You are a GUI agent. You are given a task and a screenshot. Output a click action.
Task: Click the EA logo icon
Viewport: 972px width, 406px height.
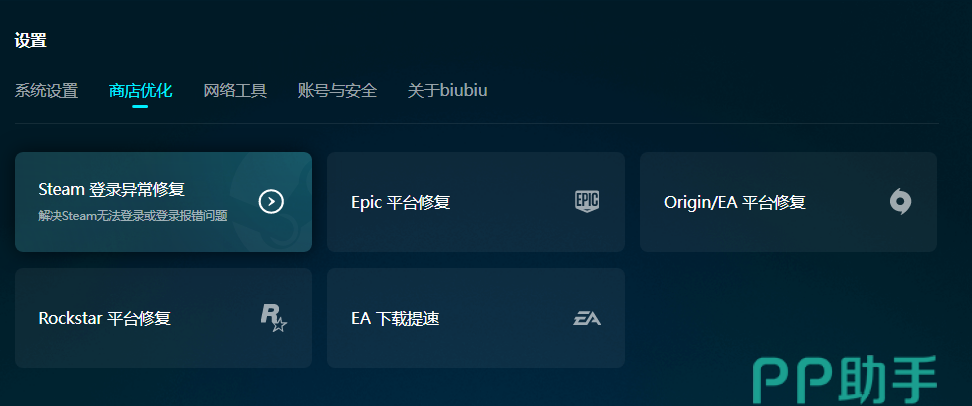pyautogui.click(x=587, y=319)
